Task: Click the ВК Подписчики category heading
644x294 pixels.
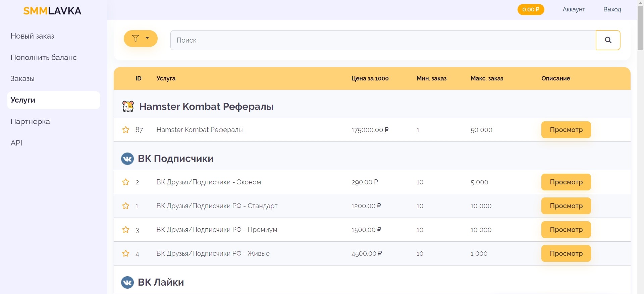Action: click(176, 159)
